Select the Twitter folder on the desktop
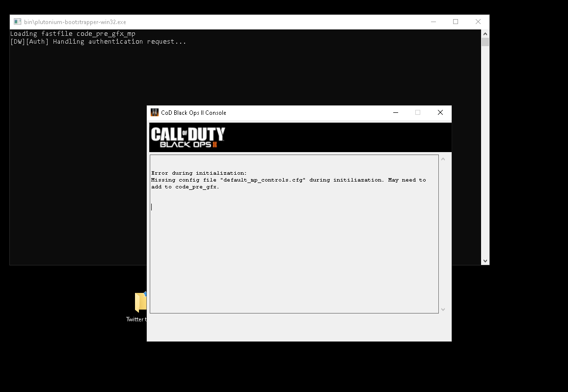 tap(140, 303)
